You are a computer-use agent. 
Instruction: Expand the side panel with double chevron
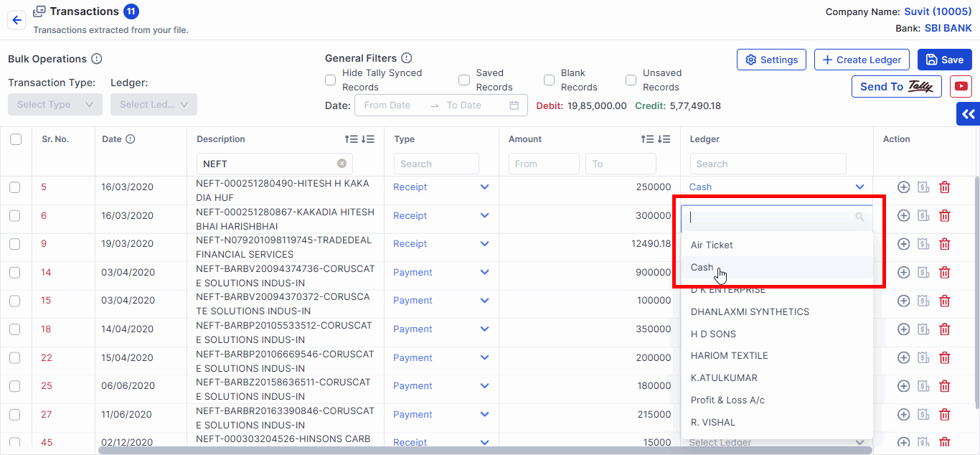[968, 114]
